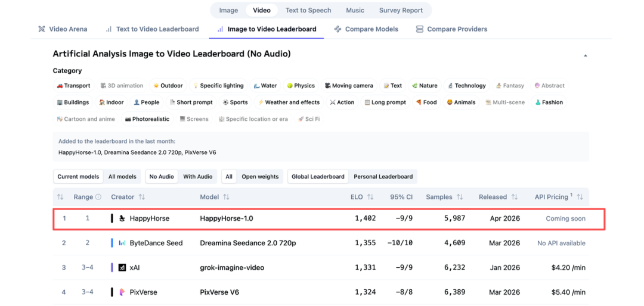Screen dimensions: 644x306
Task: Collapse the leaderboard section with the arrow
Action: [x=585, y=55]
